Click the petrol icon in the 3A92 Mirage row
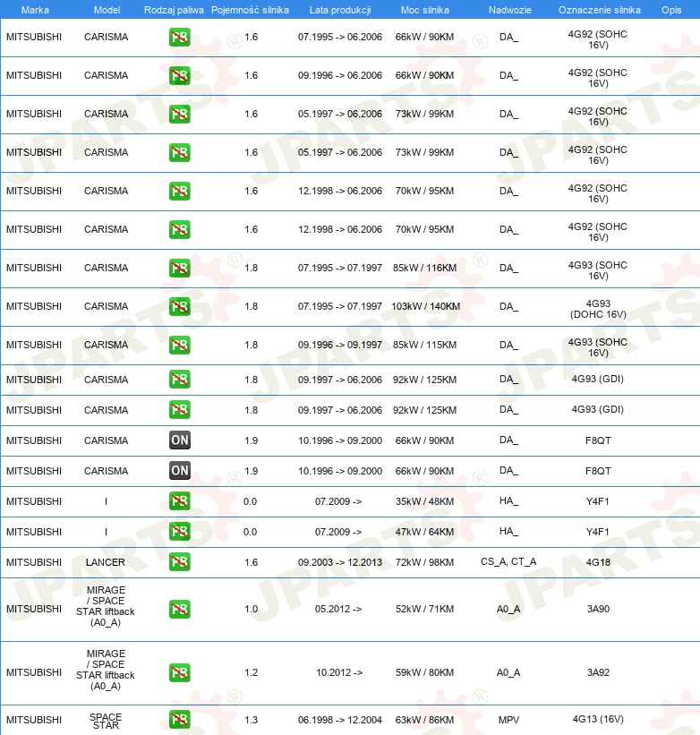This screenshot has height=735, width=700. pos(179,672)
